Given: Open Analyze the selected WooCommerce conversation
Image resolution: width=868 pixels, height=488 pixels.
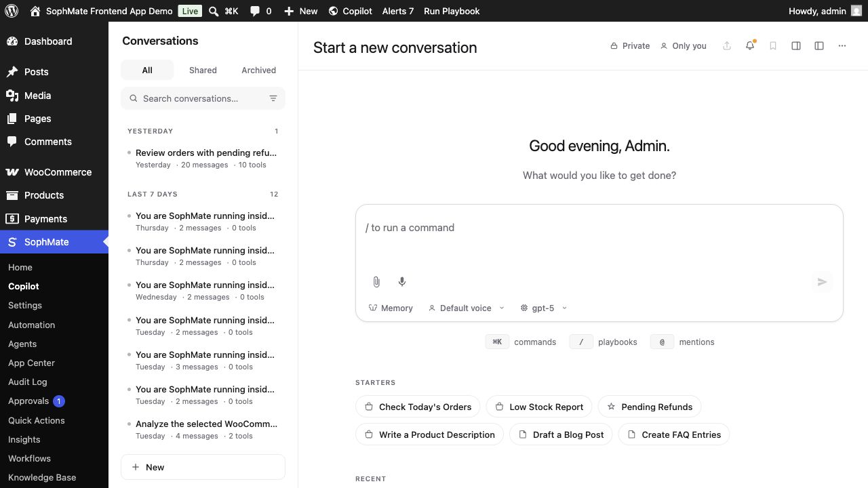Looking at the screenshot, I should click(203, 430).
